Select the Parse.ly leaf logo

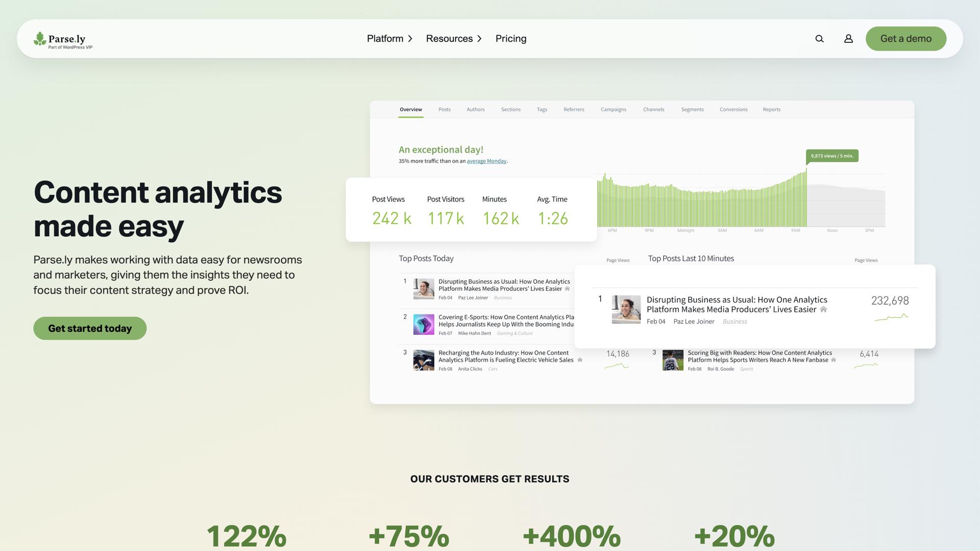coord(40,37)
